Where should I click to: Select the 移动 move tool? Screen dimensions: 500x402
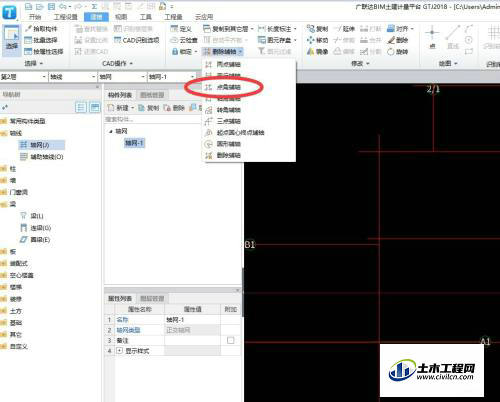[318, 40]
